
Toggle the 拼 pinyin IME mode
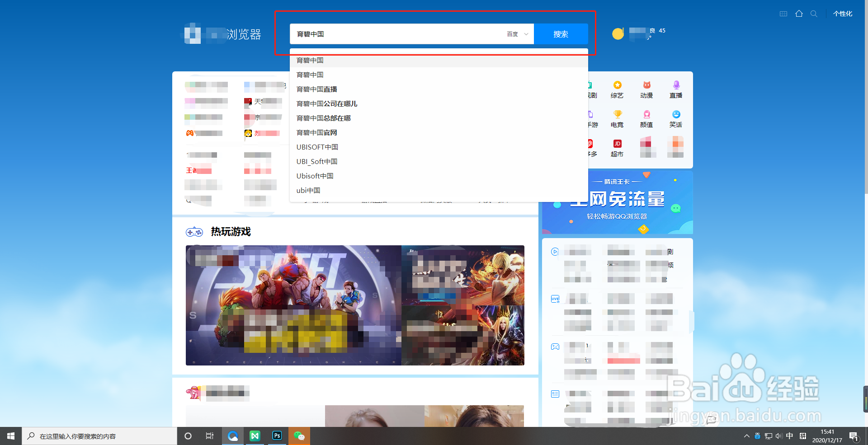803,436
